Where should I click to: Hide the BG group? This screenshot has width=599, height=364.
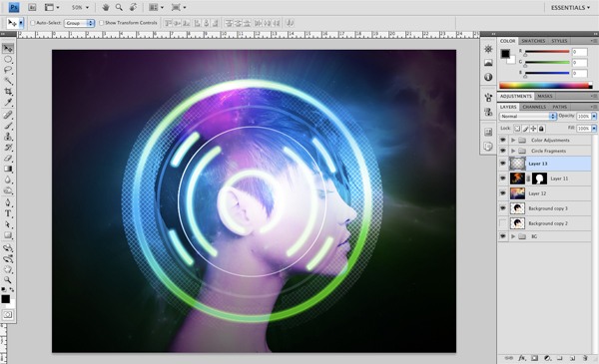click(x=503, y=236)
